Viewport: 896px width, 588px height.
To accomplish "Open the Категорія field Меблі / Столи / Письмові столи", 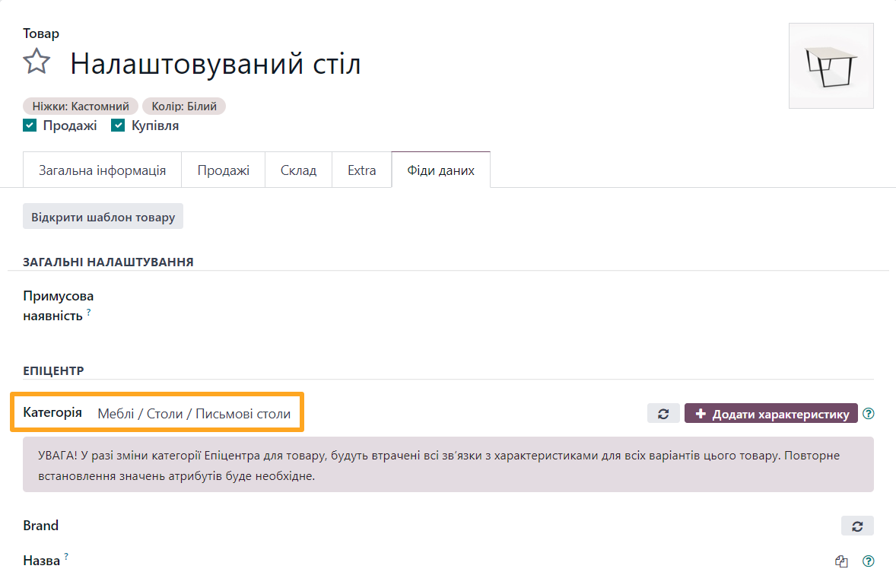I will tap(194, 414).
